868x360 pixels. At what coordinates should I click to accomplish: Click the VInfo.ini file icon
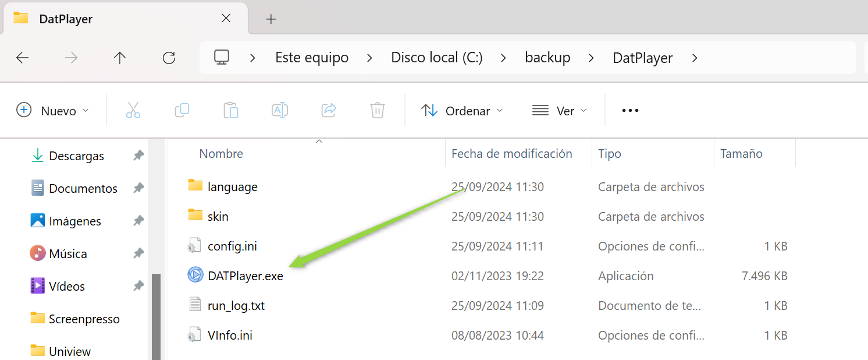(194, 335)
